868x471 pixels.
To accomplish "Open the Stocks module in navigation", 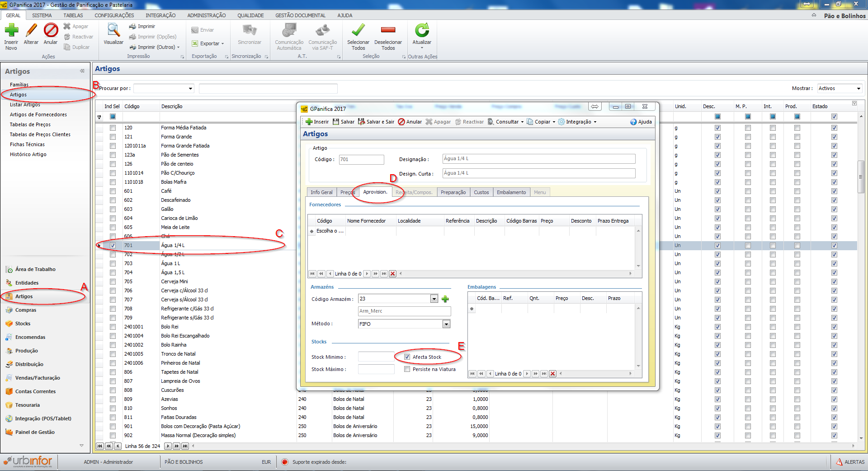I will coord(23,324).
